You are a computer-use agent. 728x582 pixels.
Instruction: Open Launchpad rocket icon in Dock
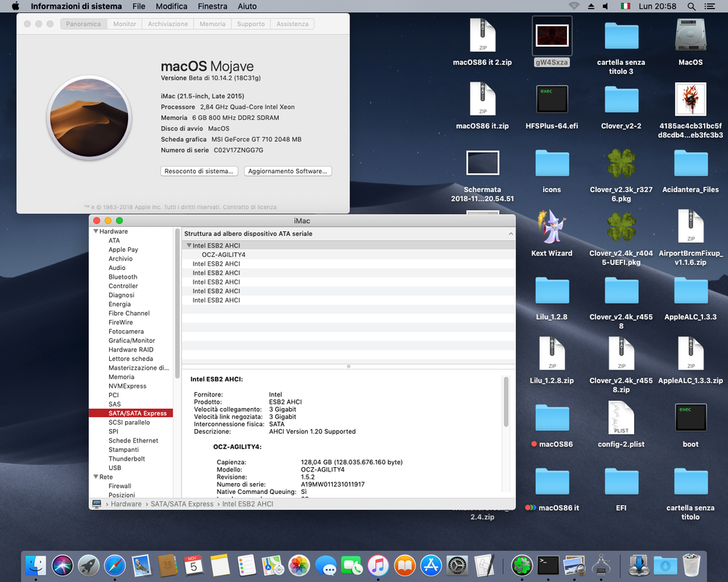(x=88, y=565)
